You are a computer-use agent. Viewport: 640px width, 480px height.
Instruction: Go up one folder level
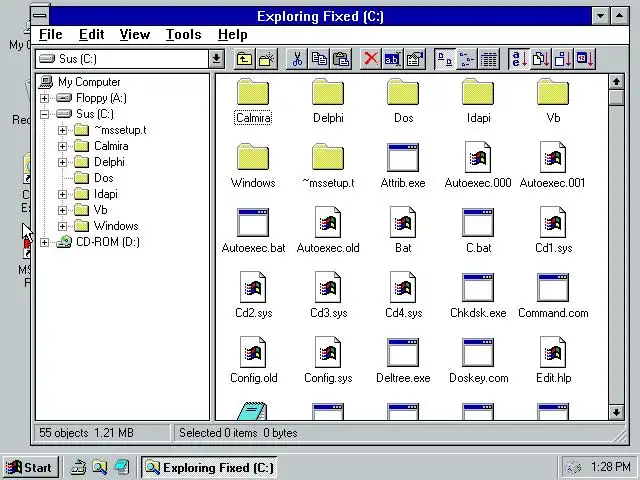pos(244,59)
